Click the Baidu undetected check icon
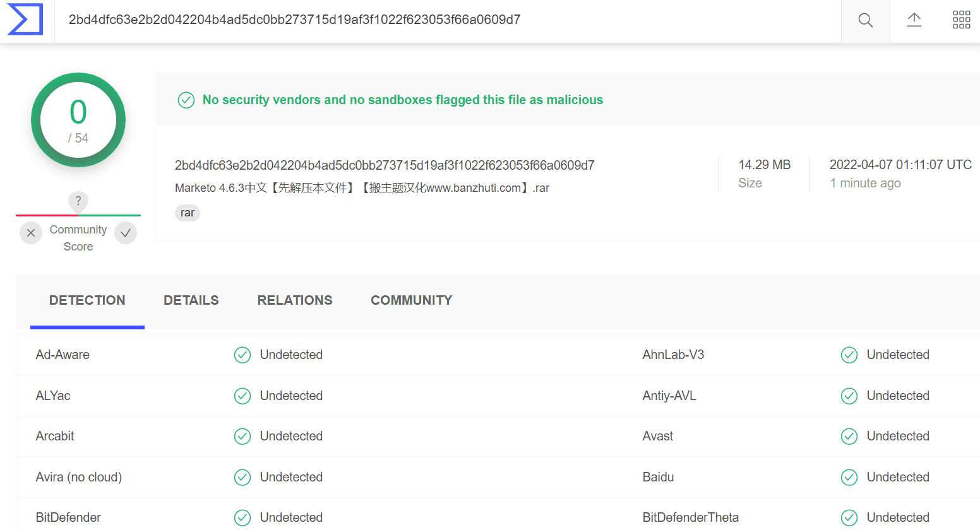The width and height of the screenshot is (980, 530). point(849,478)
